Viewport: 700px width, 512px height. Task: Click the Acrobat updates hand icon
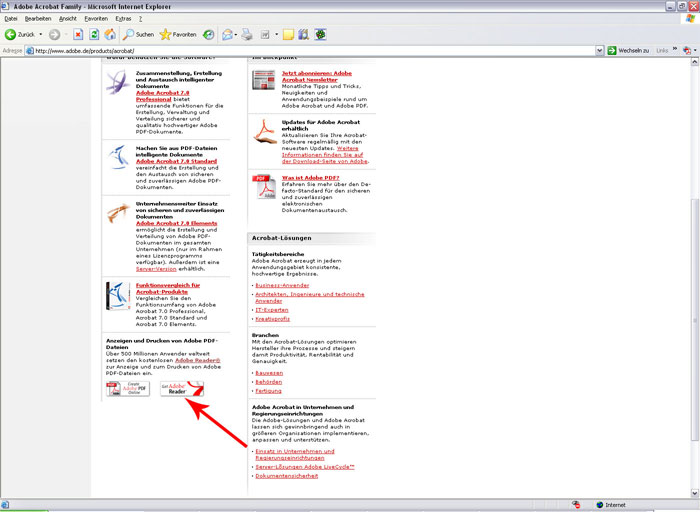[x=265, y=132]
